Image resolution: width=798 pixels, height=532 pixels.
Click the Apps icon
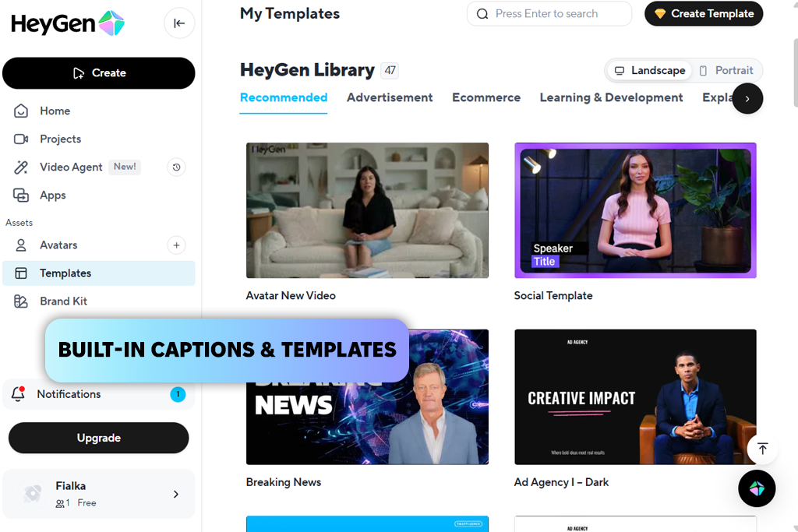21,195
